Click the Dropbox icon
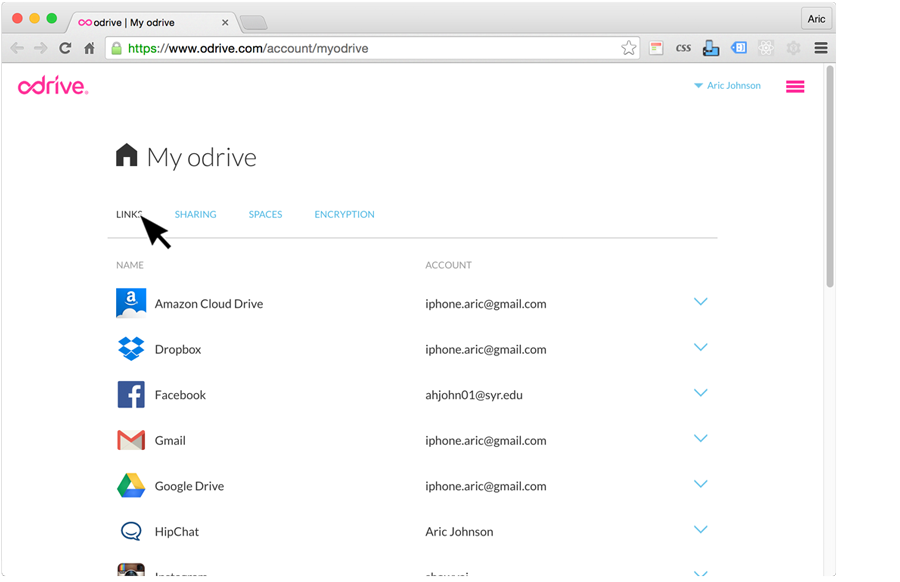Viewport: 900px width, 582px height. [x=131, y=348]
